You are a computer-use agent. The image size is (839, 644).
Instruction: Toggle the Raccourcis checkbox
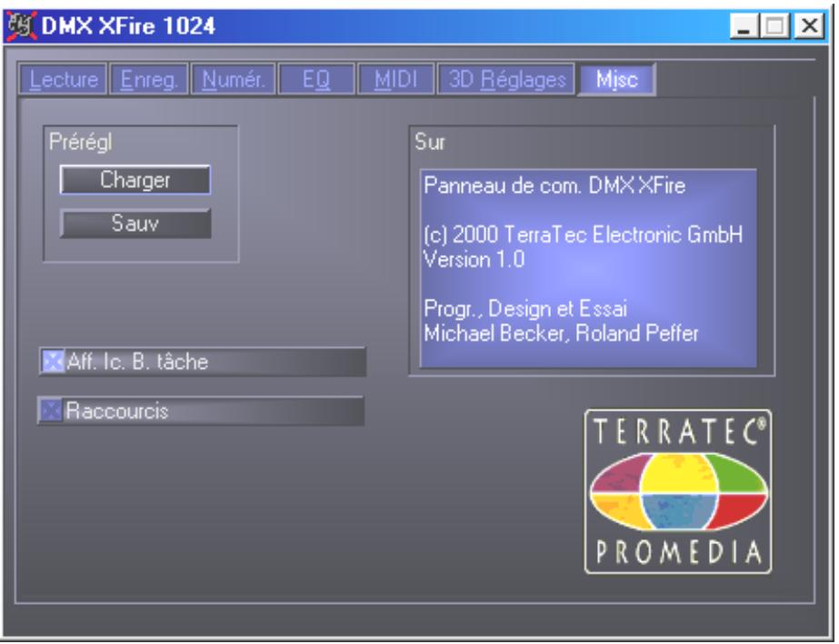51,411
